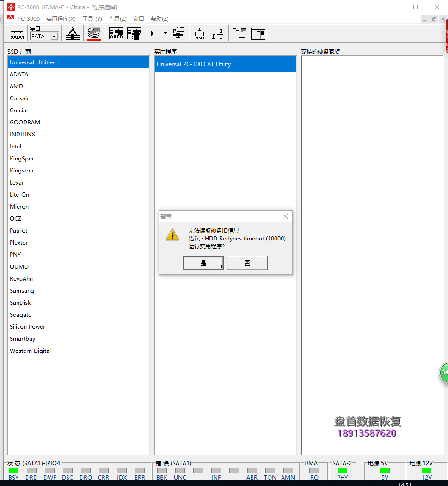448x486 pixels.
Task: Select ADATA in vendor list
Action: (x=79, y=74)
